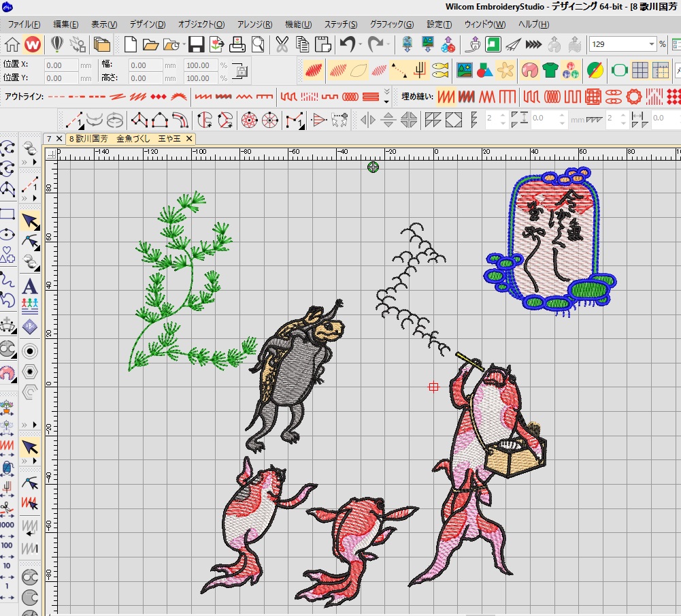Image resolution: width=681 pixels, height=616 pixels.
Task: Toggle the two yellow fish icon
Action: click(440, 70)
